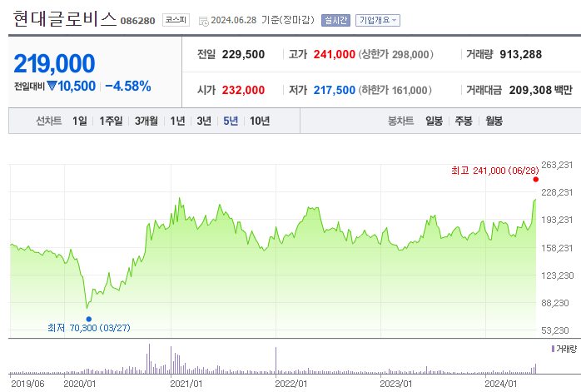The height and width of the screenshot is (392, 581).
Task: Select the 1일 line chart tab
Action: 80,121
